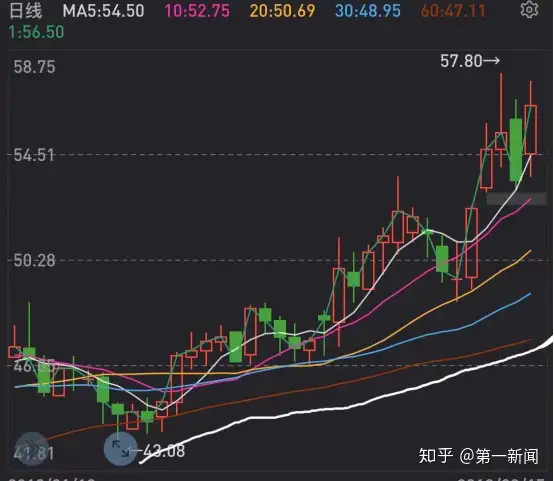554x481 pixels.
Task: Click the 50.28 price axis label
Action: (34, 261)
